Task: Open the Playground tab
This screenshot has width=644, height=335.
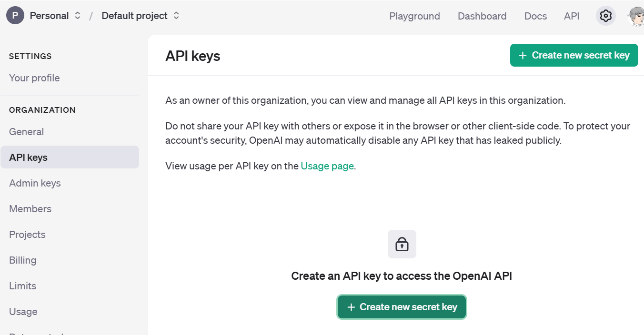Action: click(414, 16)
